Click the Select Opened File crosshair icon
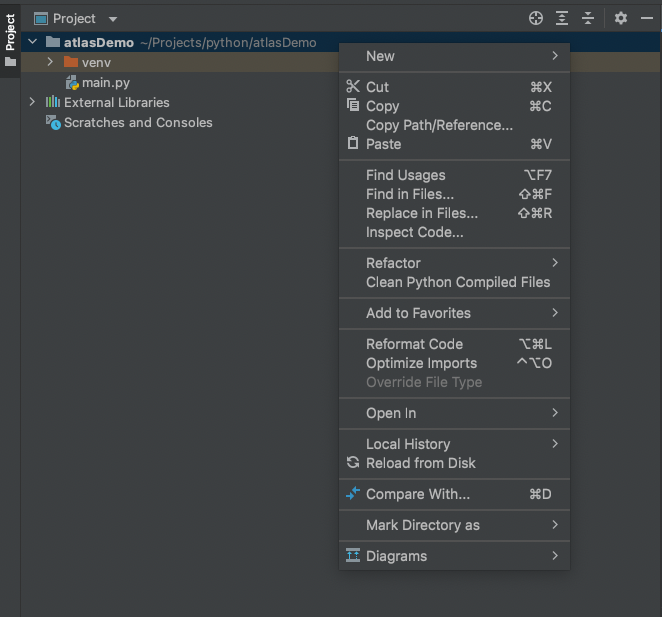 click(x=536, y=18)
